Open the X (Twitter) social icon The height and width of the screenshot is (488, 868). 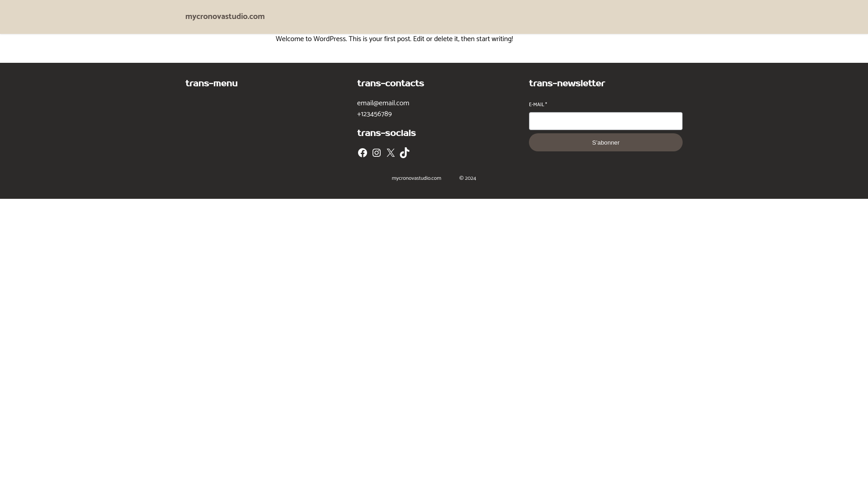pos(391,153)
